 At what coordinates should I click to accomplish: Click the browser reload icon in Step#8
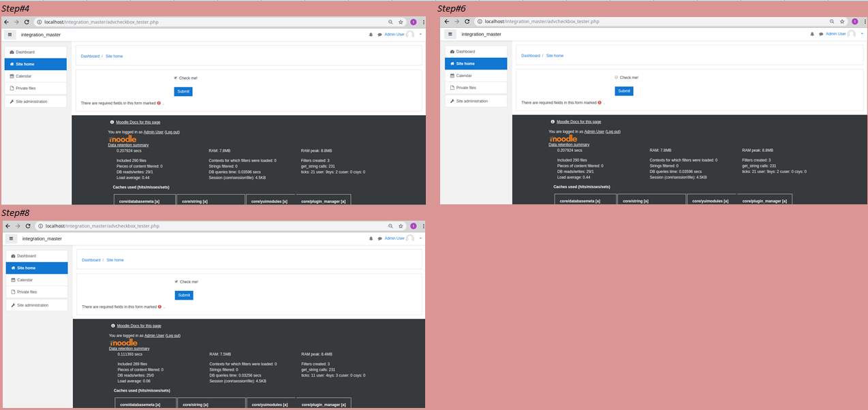pyautogui.click(x=27, y=226)
